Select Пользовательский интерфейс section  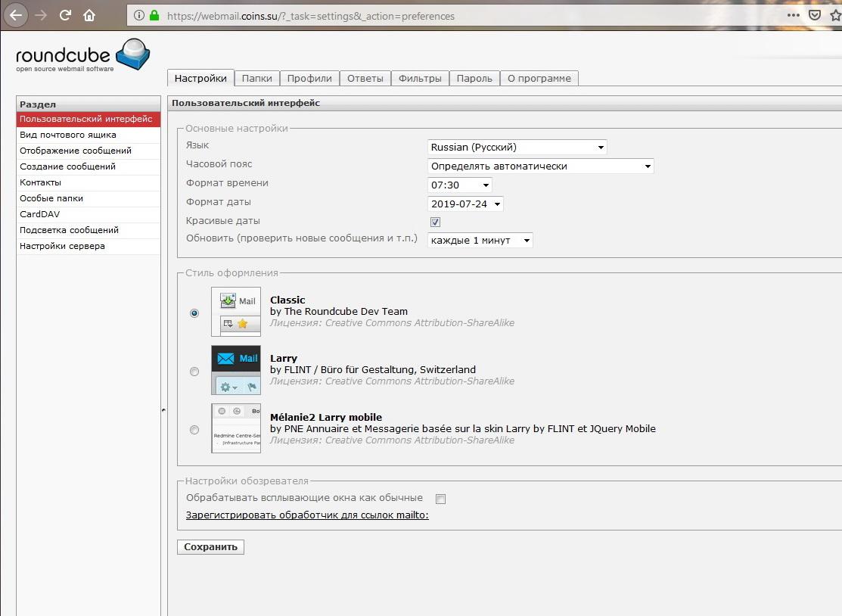click(89, 120)
